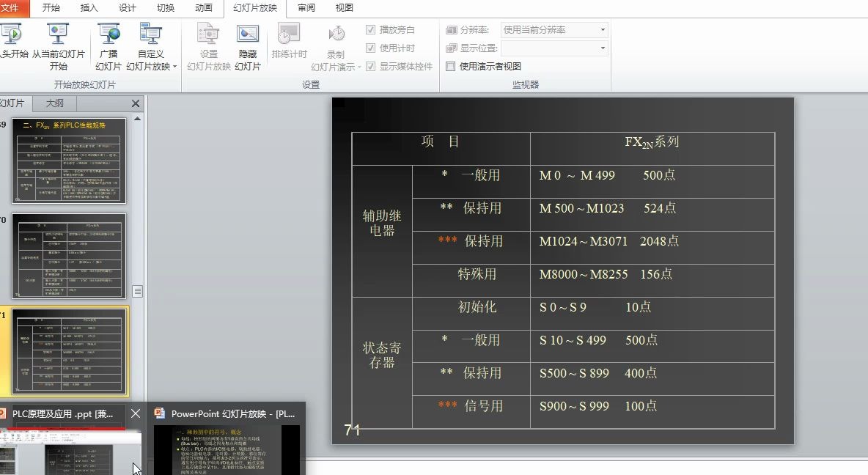Hide the current slide with 隐藏幻灯片

pyautogui.click(x=247, y=44)
